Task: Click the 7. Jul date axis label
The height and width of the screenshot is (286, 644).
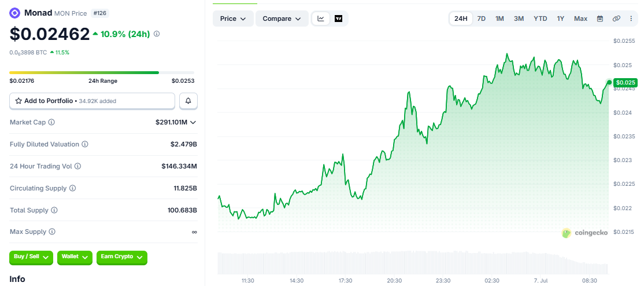Action: (x=541, y=281)
